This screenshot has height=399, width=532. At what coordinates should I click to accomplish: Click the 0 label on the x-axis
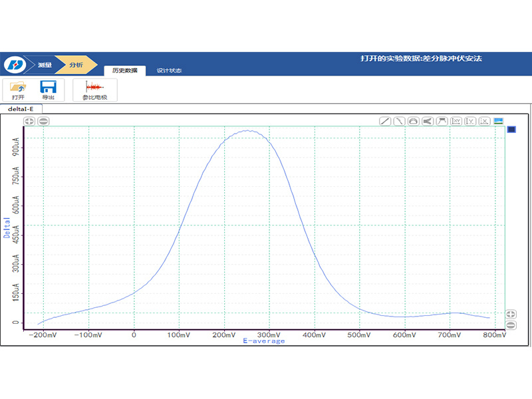[134, 335]
